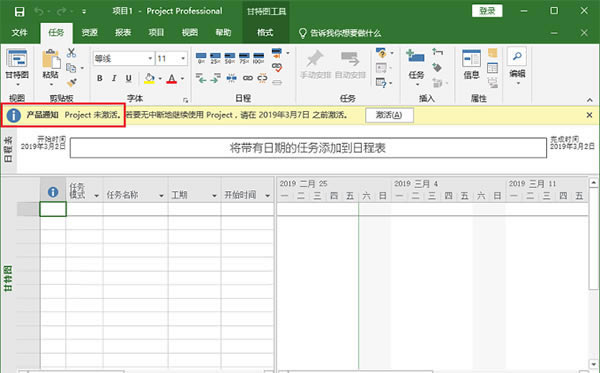Mark task 100% complete
The width and height of the screenshot is (600, 373).
coord(259,58)
